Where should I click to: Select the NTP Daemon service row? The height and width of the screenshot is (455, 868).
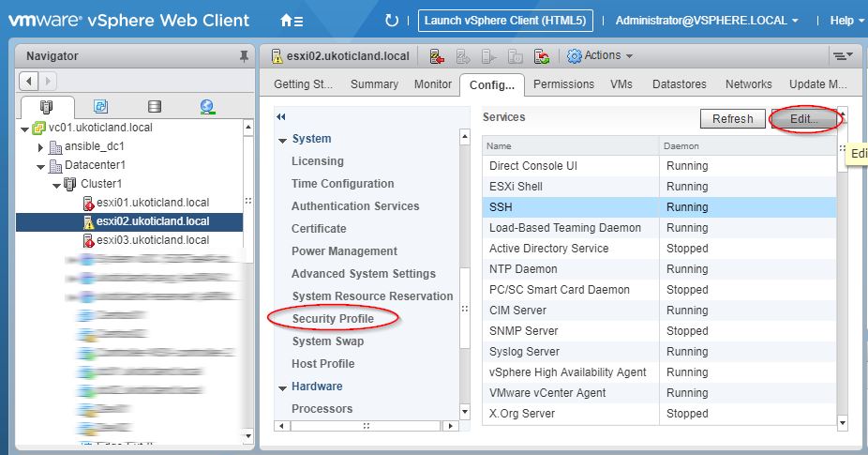pos(659,269)
